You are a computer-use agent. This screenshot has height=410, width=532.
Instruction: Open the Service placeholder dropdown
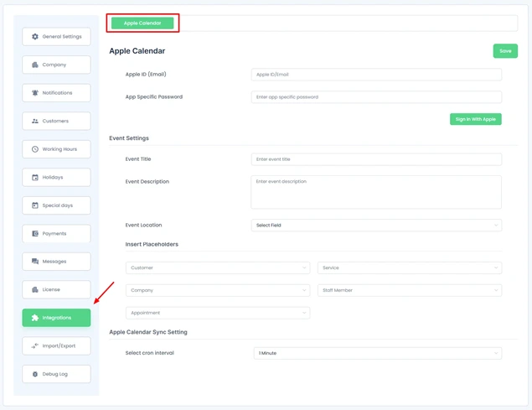tap(409, 268)
